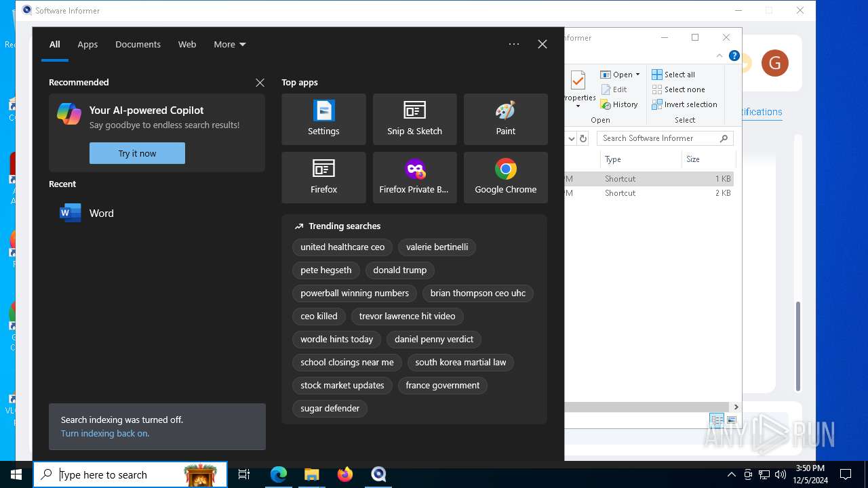Collapse the Explorer ribbon

point(719,56)
